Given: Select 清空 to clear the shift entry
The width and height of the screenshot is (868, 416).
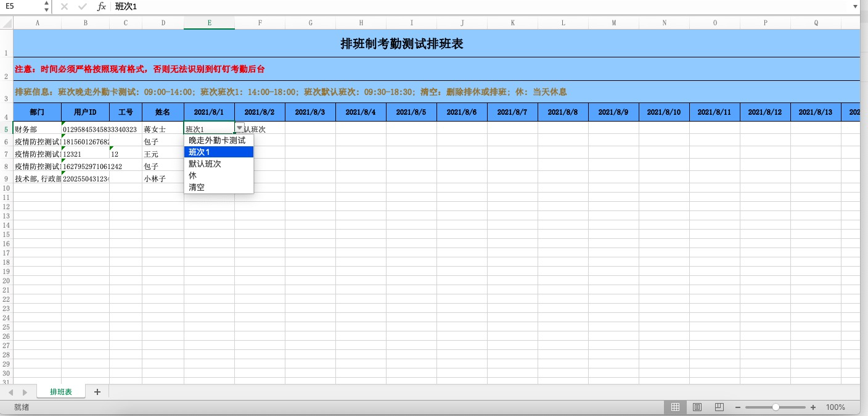Looking at the screenshot, I should coord(196,187).
